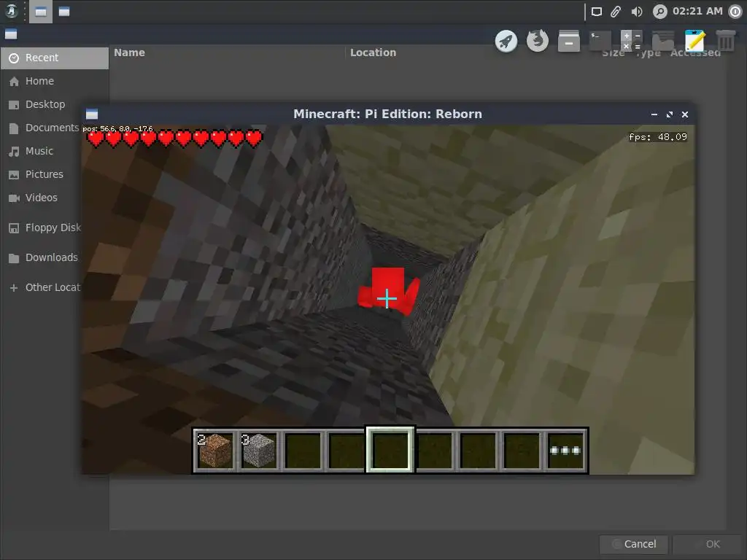Open the file manager folder dock icon
This screenshot has height=560, width=747.
click(663, 41)
